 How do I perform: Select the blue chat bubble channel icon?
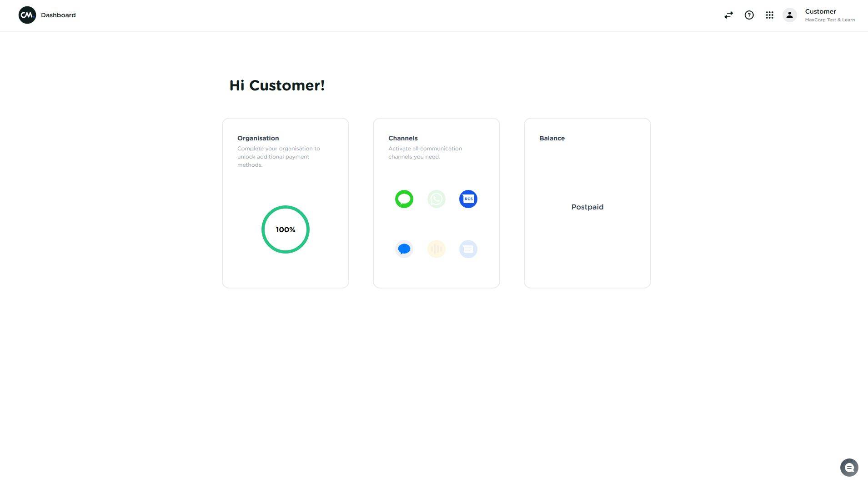click(404, 249)
